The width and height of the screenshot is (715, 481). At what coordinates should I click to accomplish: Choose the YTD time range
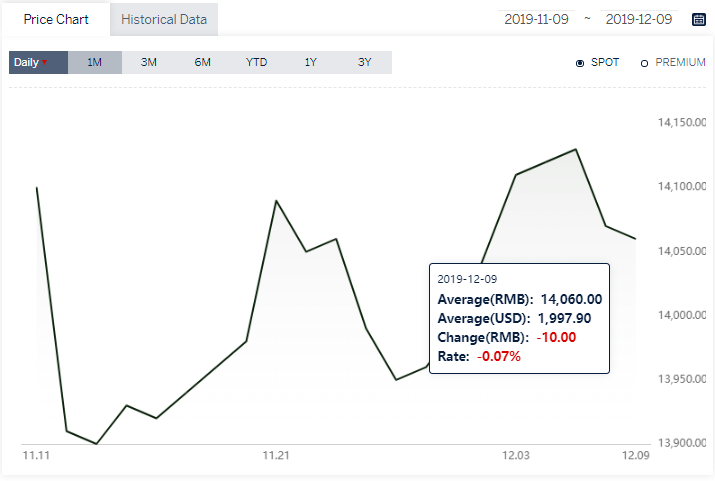[256, 62]
